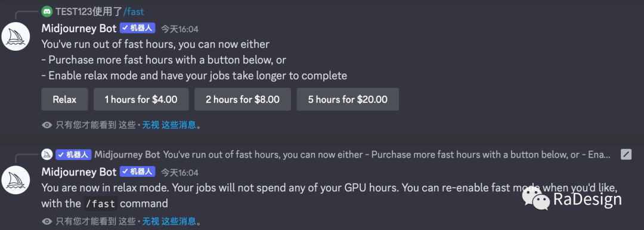The image size is (644, 230).
Task: Click the first Midjourney Bot sailboat avatar
Action: (16, 37)
